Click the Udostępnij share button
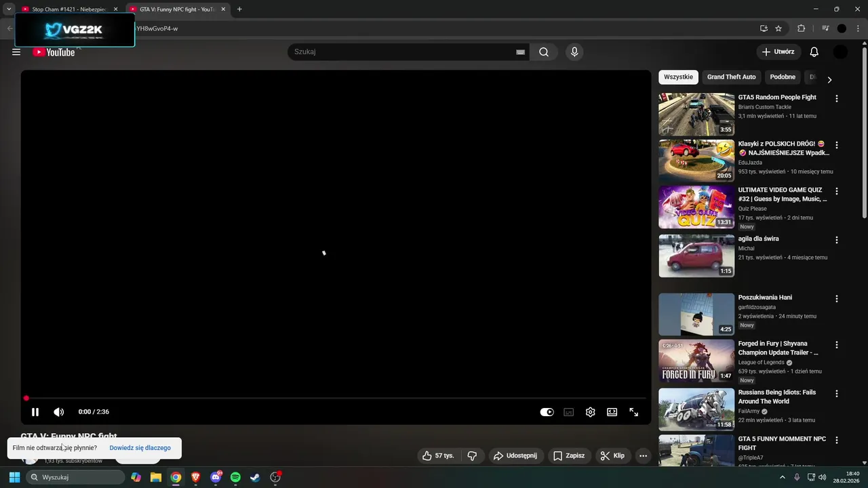 tap(515, 455)
